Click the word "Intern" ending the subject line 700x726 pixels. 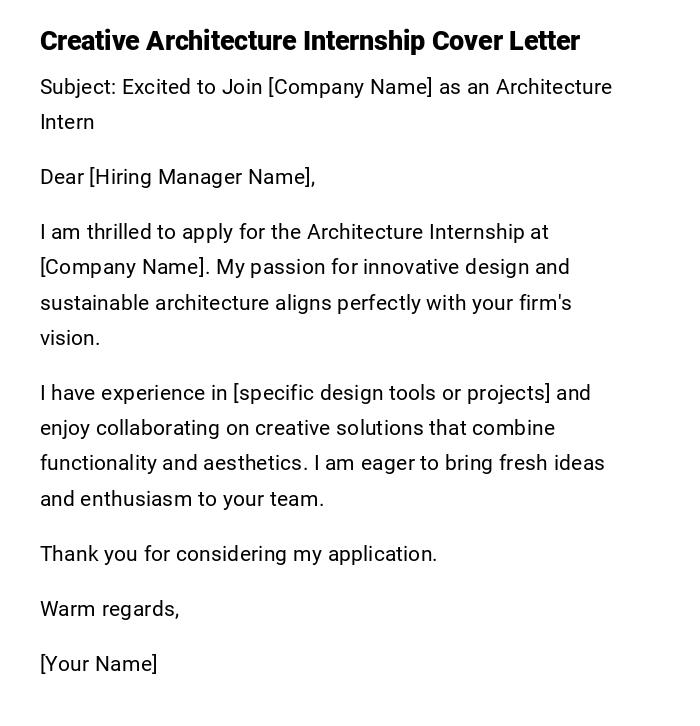coord(67,122)
